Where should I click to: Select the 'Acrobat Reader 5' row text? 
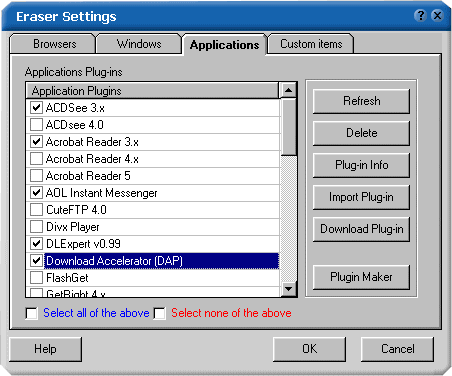pyautogui.click(x=88, y=176)
